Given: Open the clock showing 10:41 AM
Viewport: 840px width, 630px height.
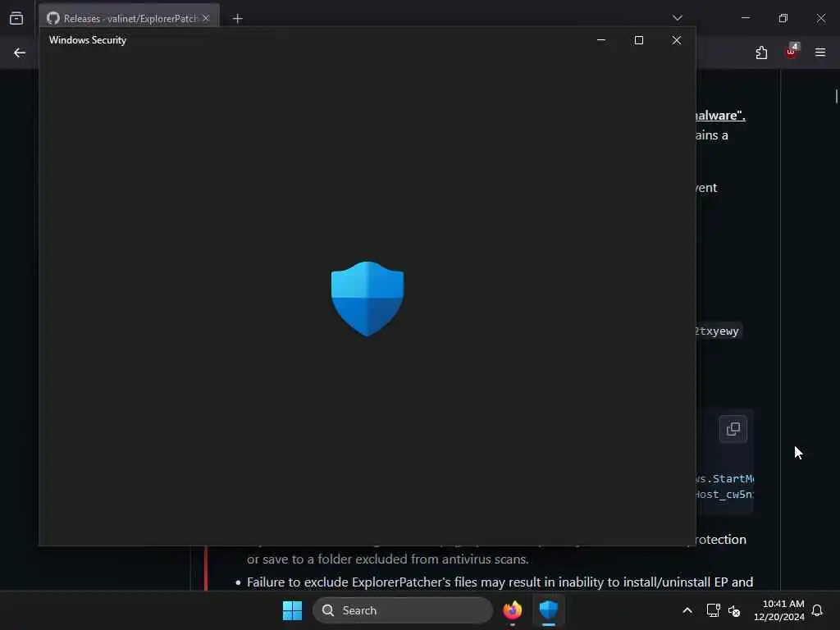Looking at the screenshot, I should coord(779,610).
